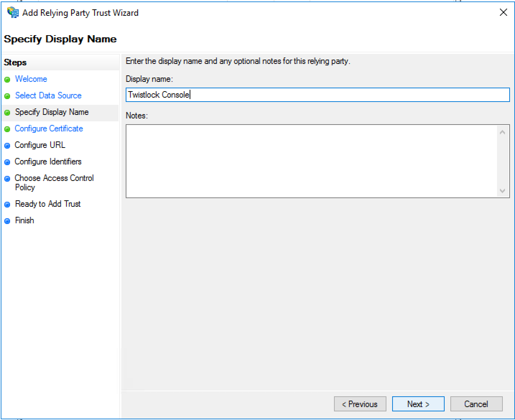Click the Configure Identifiers step label
This screenshot has height=420, width=515.
point(48,162)
